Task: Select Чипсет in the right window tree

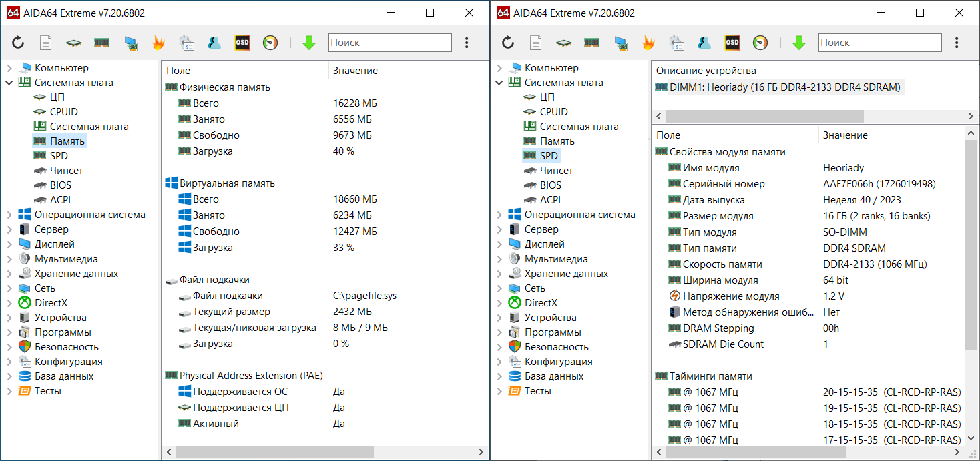Action: [x=557, y=171]
